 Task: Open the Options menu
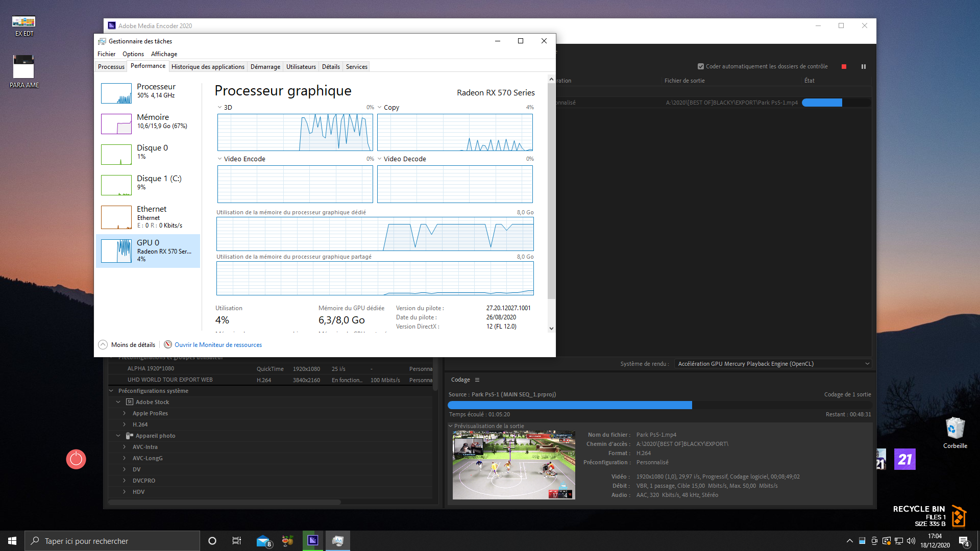133,54
